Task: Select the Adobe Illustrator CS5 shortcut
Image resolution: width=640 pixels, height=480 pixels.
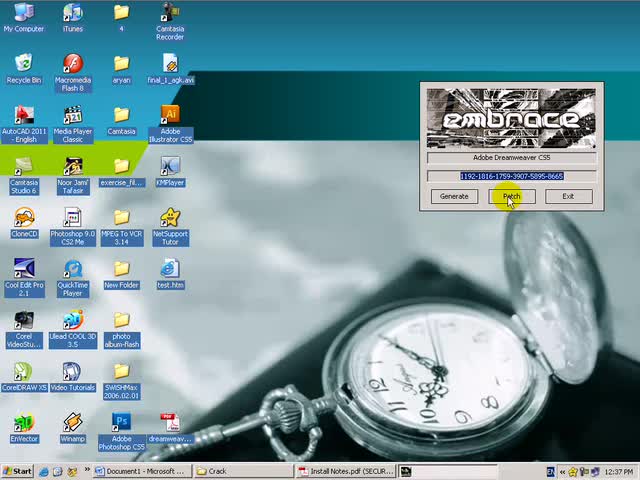Action: pos(170,124)
